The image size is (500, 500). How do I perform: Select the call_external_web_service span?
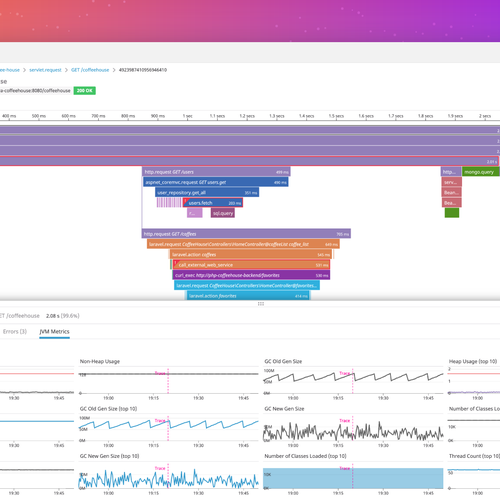251,265
